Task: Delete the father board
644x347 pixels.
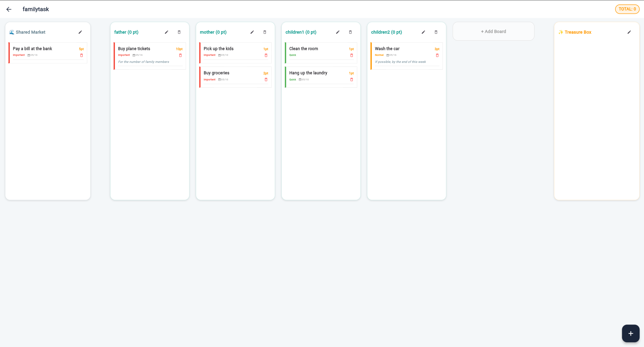Action: click(179, 32)
